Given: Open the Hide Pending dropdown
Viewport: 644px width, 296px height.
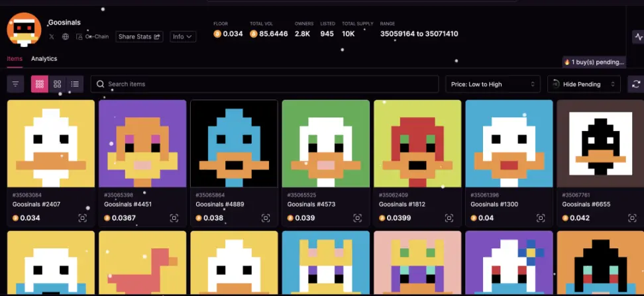Looking at the screenshot, I should click(584, 84).
